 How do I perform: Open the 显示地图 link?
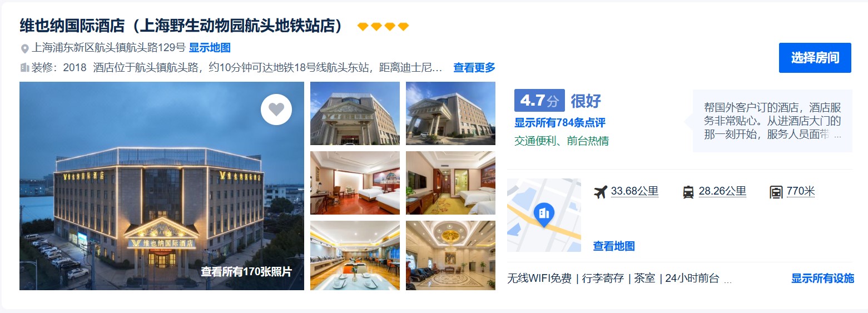coord(210,48)
